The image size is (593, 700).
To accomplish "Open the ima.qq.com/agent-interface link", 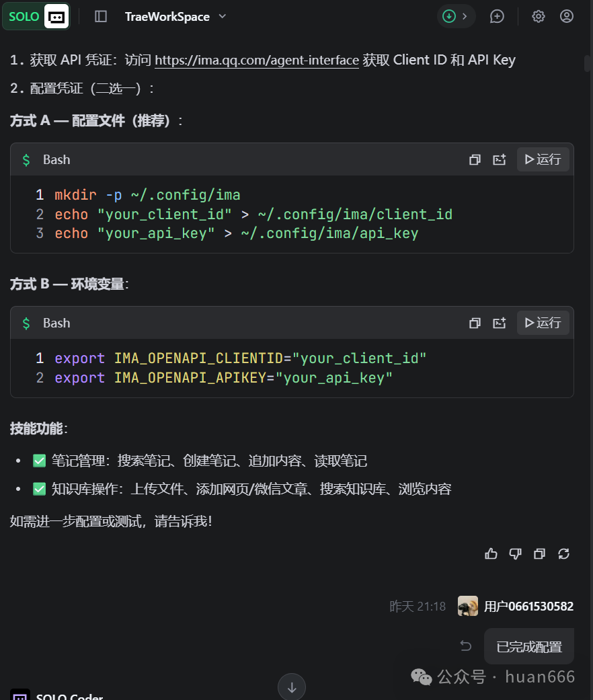I will click(257, 60).
